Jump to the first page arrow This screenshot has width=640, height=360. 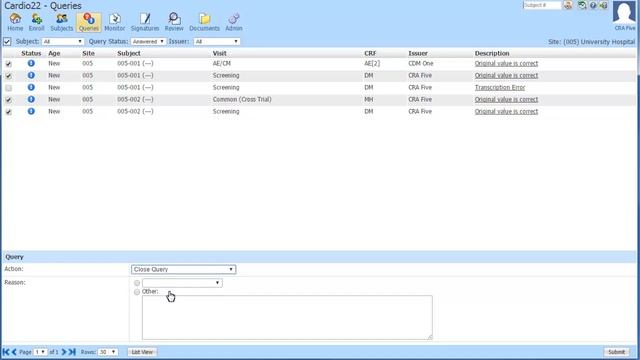click(6, 352)
